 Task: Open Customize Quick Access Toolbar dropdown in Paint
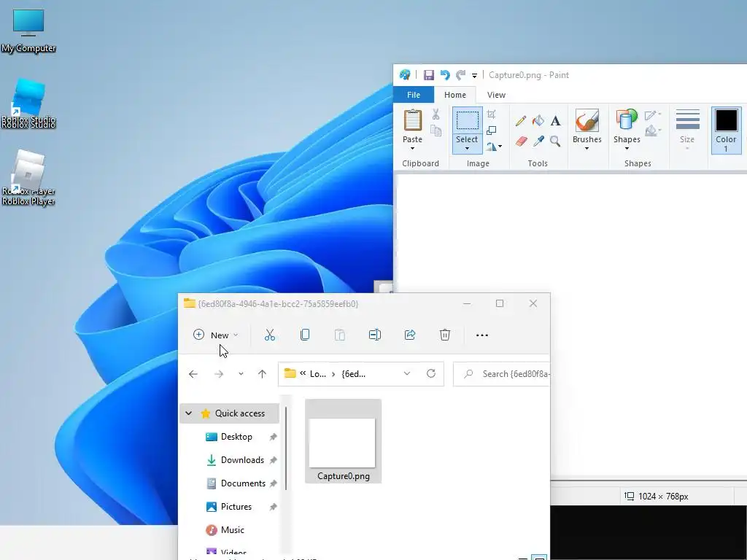tap(474, 75)
